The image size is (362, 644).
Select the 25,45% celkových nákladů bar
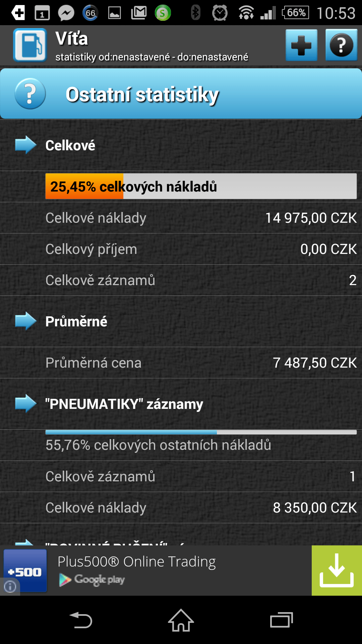(x=201, y=186)
